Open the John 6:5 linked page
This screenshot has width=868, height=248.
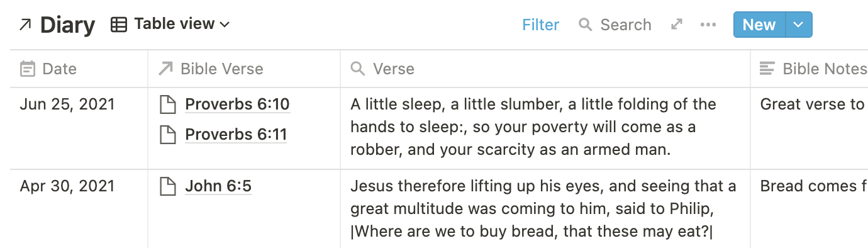(218, 186)
